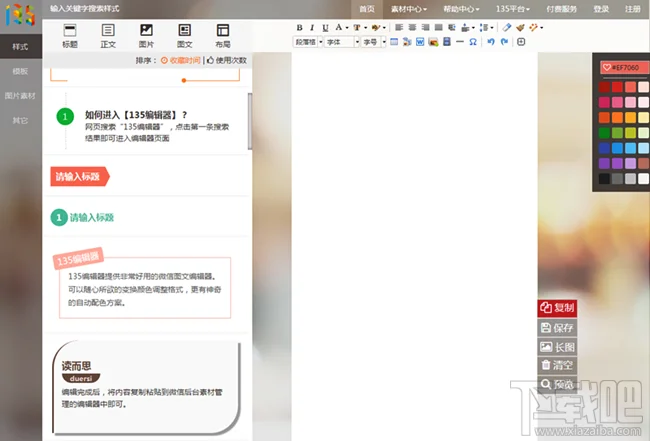Viewport: 650px width, 441px height.
Task: Toggle underline formatting
Action: [x=325, y=27]
